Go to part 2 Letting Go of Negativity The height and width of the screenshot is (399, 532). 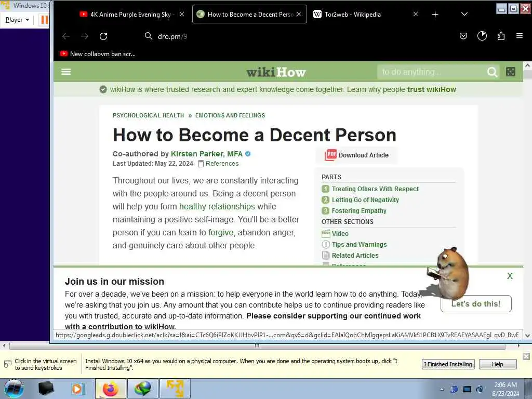tap(365, 200)
